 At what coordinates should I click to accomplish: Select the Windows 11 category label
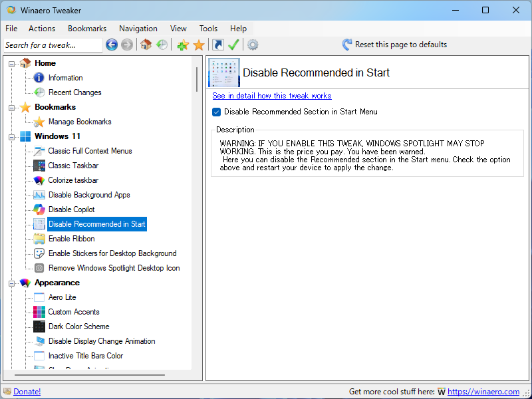coord(57,136)
